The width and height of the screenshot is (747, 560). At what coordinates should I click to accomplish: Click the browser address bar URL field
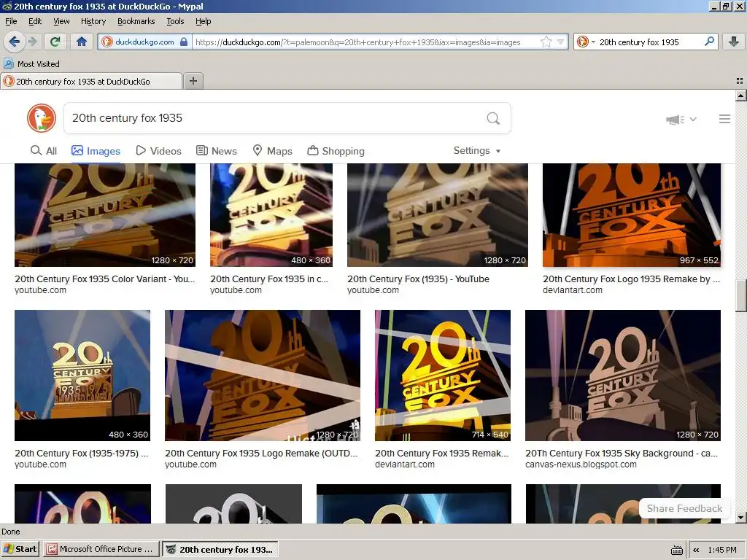tap(365, 42)
